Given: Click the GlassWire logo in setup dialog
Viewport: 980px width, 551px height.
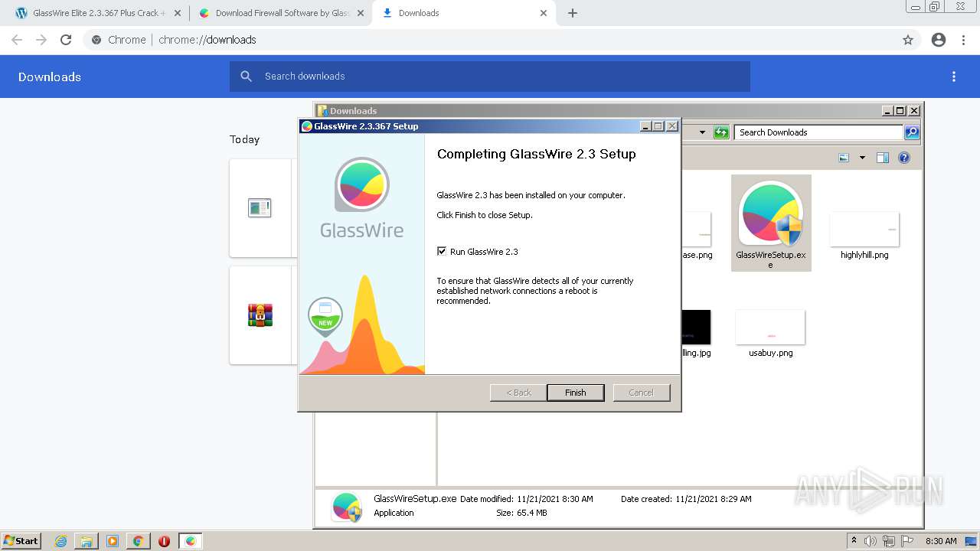Looking at the screenshot, I should pos(362,198).
